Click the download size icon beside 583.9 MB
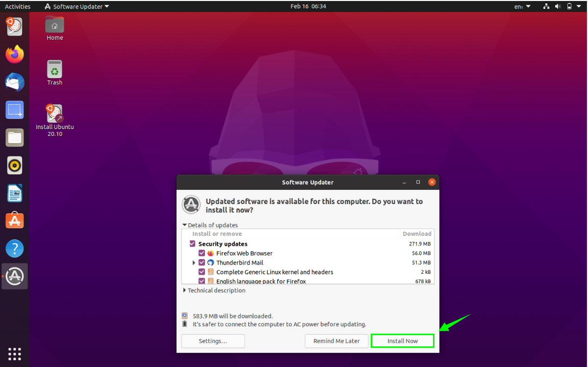 184,316
